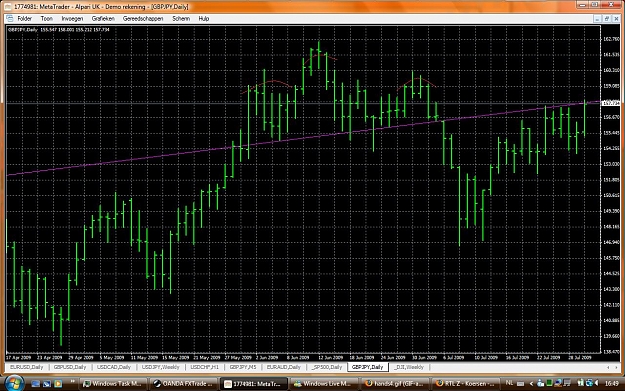Switch to the USDCHF,H1 chart tab

(x=204, y=367)
